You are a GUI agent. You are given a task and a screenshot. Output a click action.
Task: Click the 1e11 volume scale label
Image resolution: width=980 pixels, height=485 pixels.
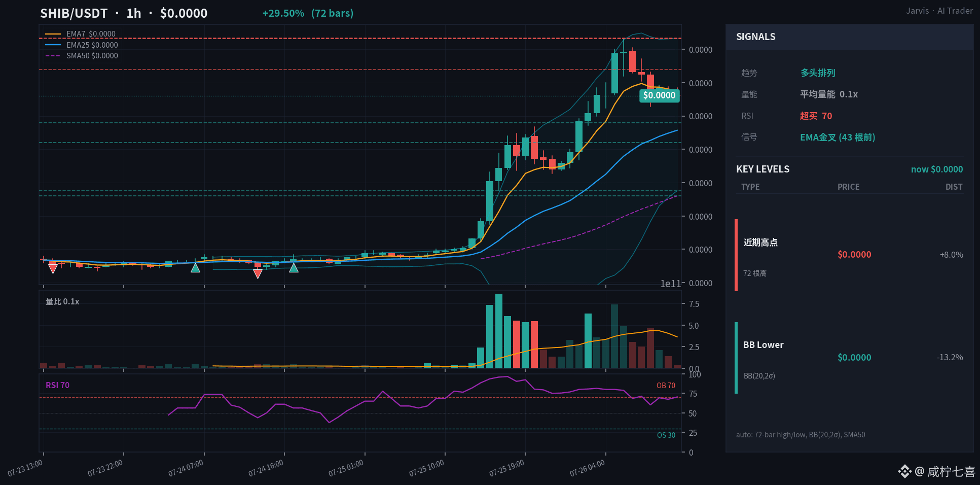pos(670,284)
